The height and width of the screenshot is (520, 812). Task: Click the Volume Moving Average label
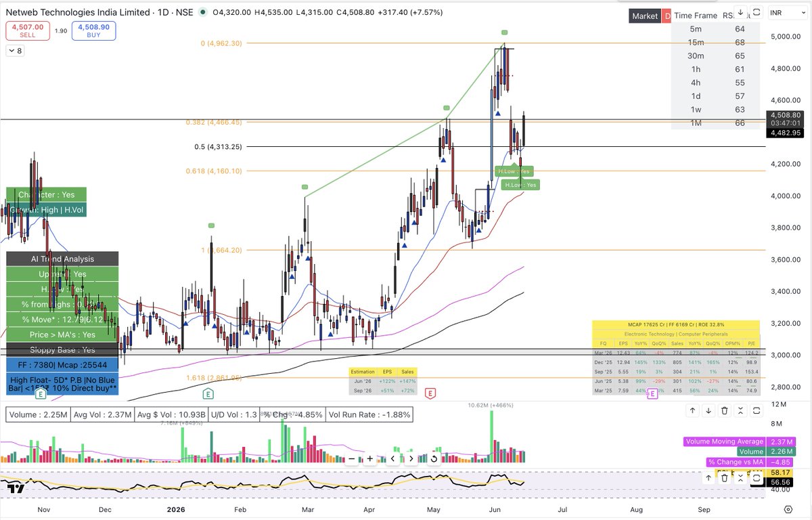coord(723,441)
